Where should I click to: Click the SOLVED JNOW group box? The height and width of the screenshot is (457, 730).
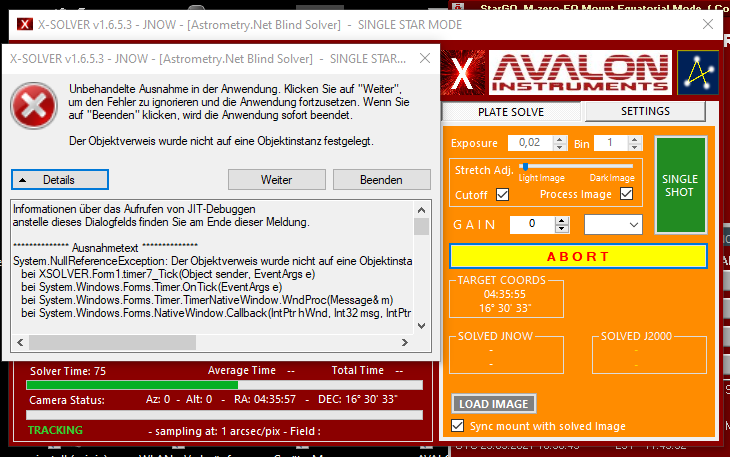coord(506,354)
